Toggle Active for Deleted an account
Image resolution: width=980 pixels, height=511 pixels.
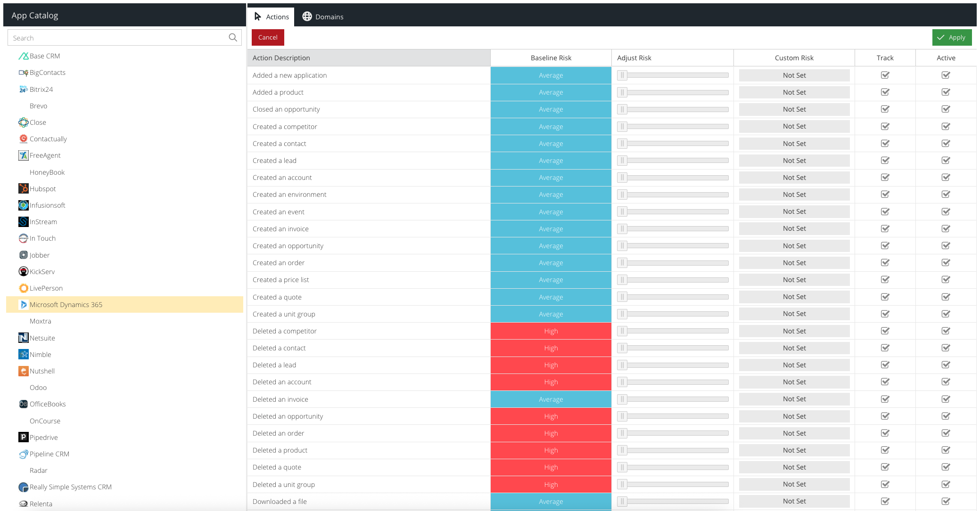(946, 382)
